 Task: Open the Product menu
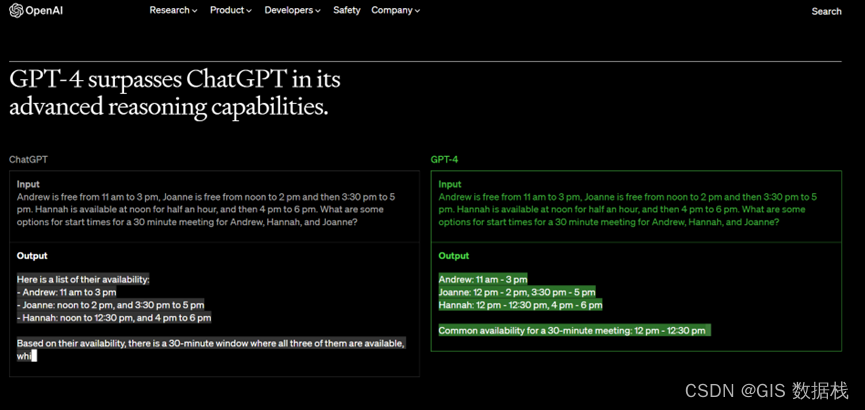231,10
